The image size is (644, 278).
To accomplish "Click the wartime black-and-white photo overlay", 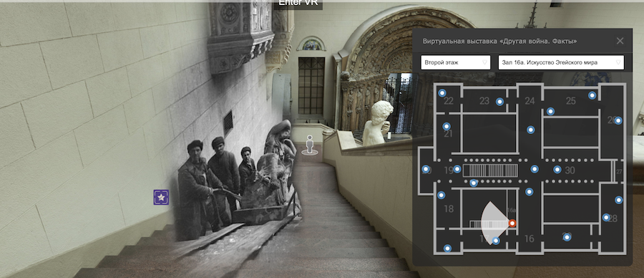I will tap(236, 181).
